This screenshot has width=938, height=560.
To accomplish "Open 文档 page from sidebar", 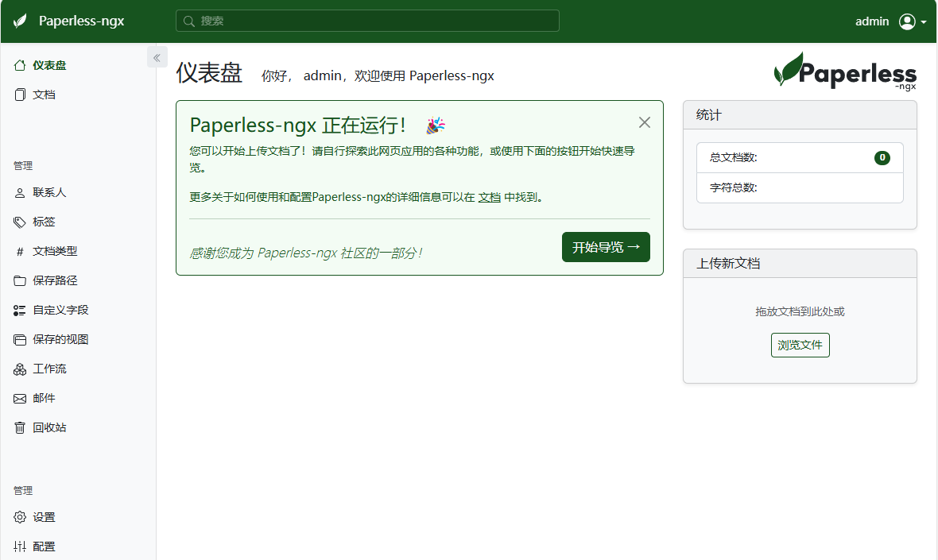I will 44,95.
